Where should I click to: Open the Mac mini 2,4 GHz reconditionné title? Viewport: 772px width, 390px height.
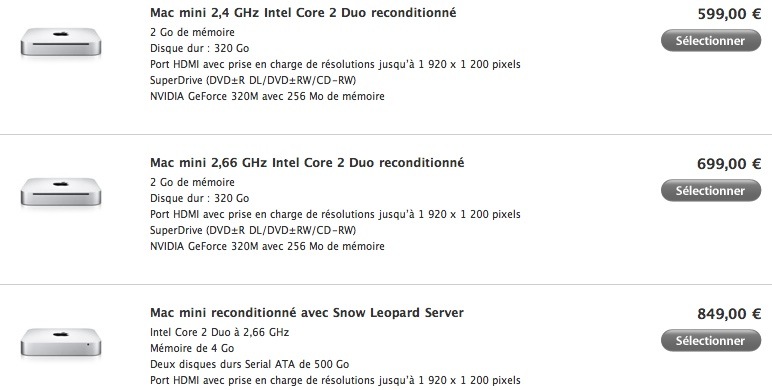pyautogui.click(x=303, y=13)
